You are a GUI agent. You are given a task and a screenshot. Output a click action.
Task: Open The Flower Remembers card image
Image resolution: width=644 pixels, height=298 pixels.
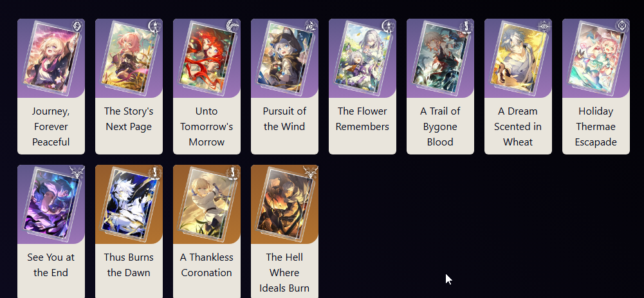click(362, 59)
